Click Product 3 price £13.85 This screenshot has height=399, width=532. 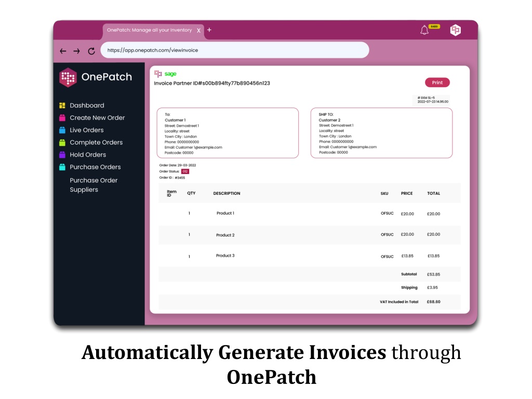(x=407, y=256)
